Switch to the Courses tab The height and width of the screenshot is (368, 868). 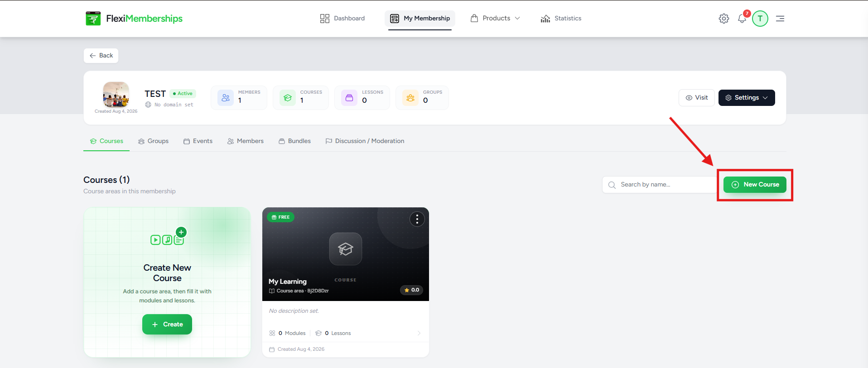pos(106,141)
